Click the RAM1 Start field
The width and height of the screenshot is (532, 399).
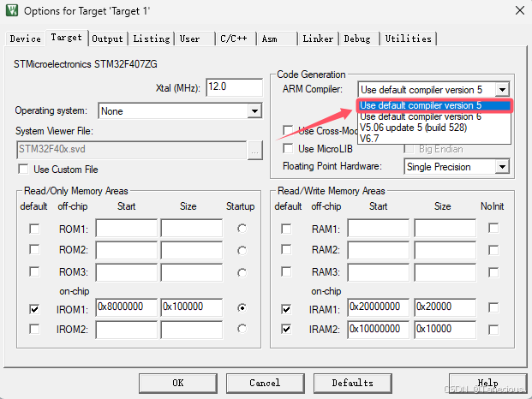(379, 228)
